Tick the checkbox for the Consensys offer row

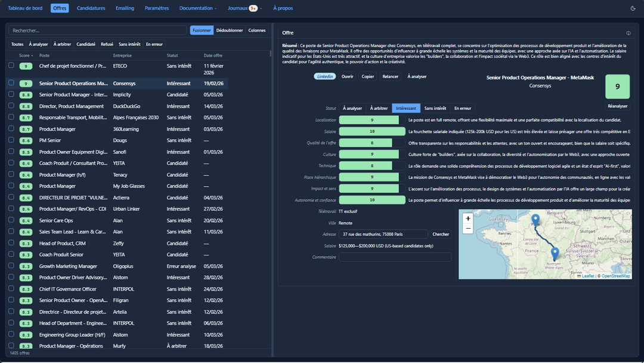(x=11, y=83)
